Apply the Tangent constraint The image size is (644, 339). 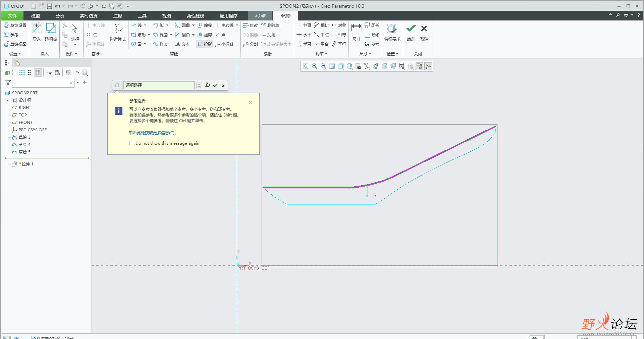tap(321, 25)
